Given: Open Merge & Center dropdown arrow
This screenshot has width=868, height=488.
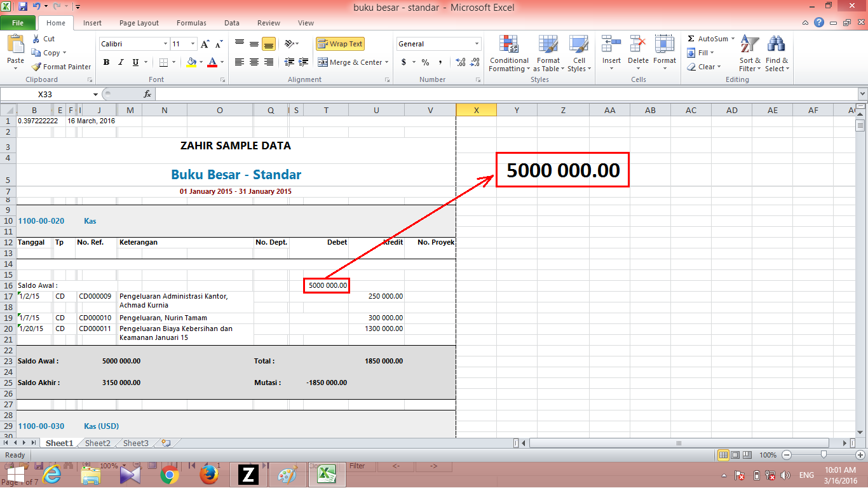Looking at the screenshot, I should pos(388,62).
